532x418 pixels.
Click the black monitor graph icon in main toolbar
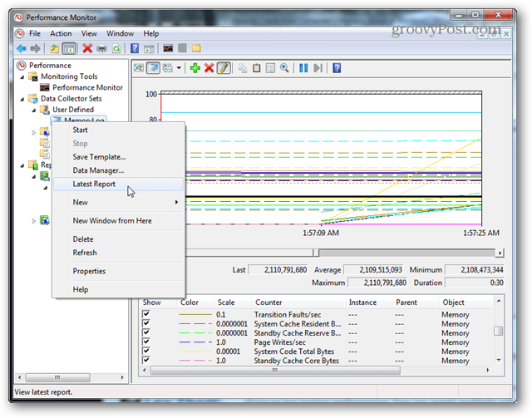click(x=168, y=48)
